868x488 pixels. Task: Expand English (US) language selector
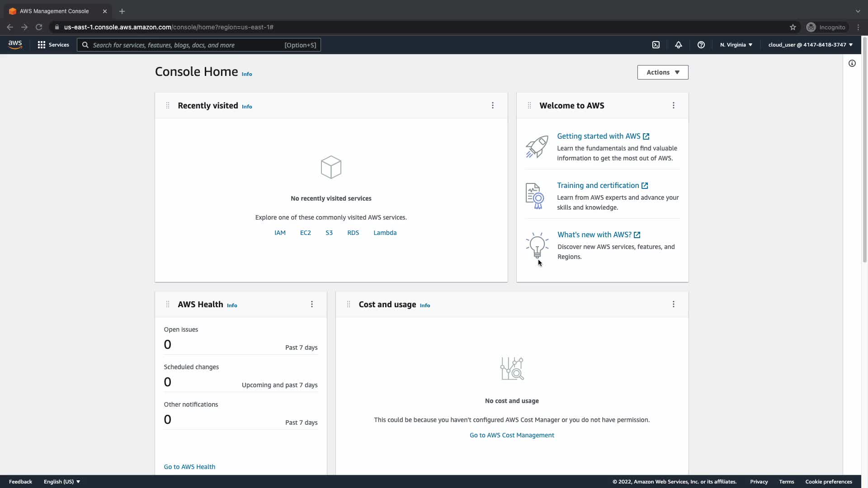point(62,482)
